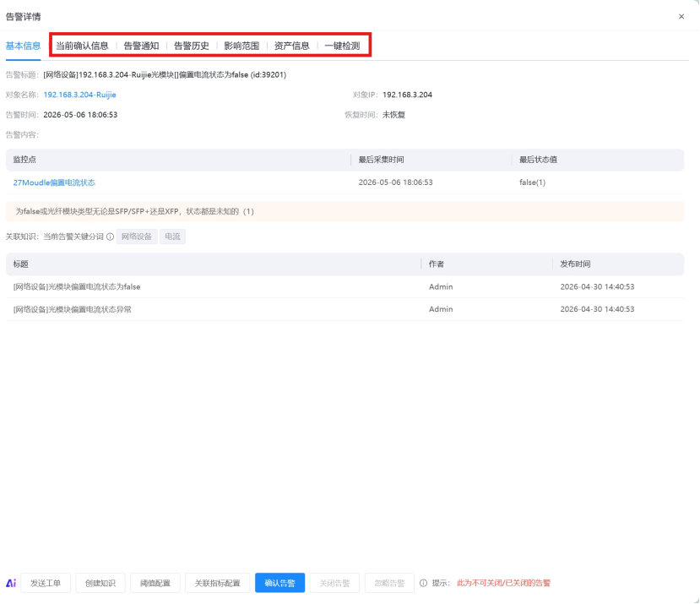Click the 未恢复 recovery status
Image resolution: width=700 pixels, height=604 pixels.
[393, 115]
